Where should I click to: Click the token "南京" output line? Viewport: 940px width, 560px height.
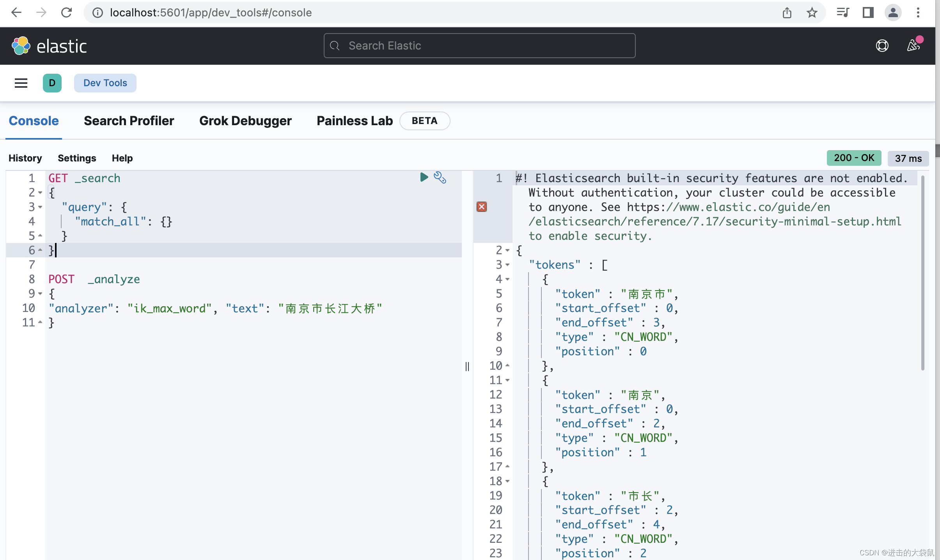tap(610, 395)
